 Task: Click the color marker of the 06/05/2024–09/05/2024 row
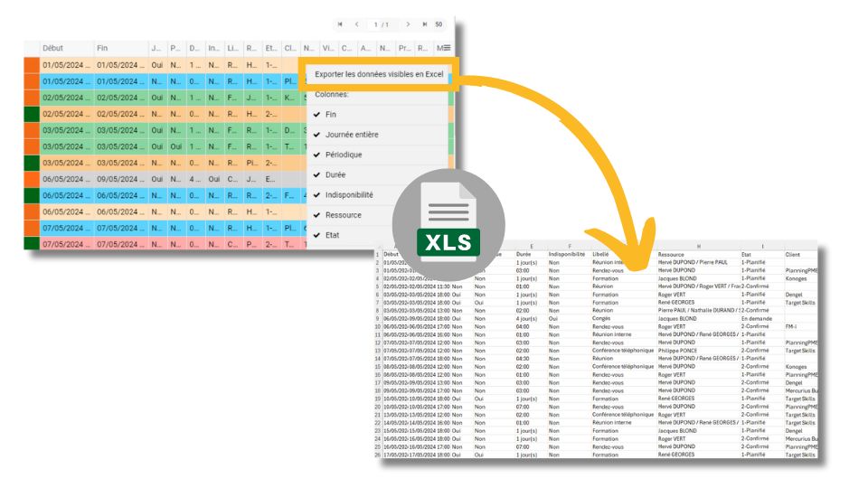pyautogui.click(x=32, y=179)
